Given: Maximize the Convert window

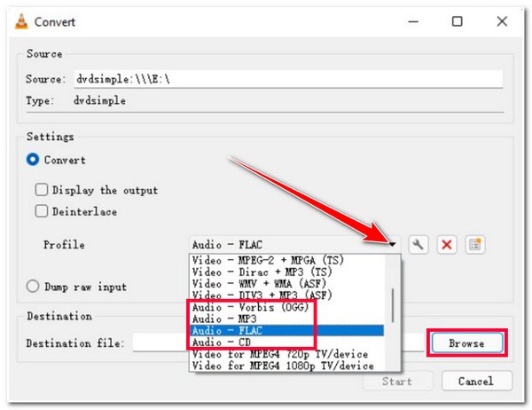Looking at the screenshot, I should tap(457, 21).
